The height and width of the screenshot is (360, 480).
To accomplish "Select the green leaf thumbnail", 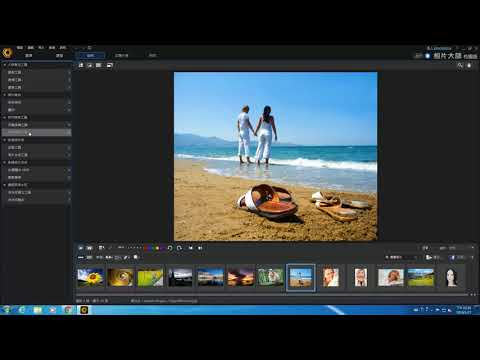I will [150, 278].
